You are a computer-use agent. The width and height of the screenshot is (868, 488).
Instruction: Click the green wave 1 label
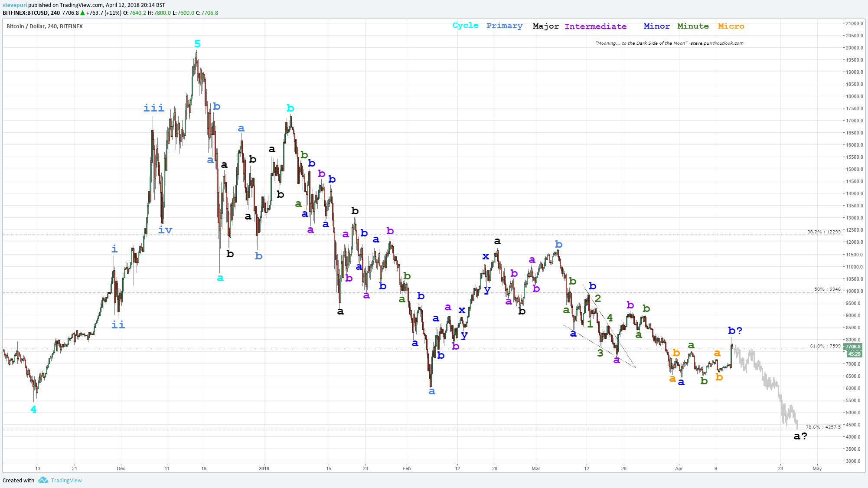tap(590, 324)
